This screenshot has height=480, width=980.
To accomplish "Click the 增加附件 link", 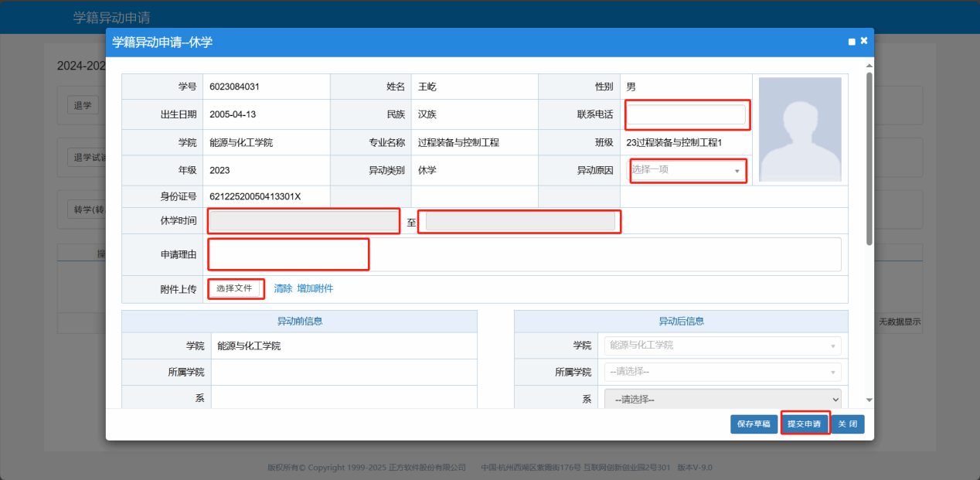I will 315,288.
